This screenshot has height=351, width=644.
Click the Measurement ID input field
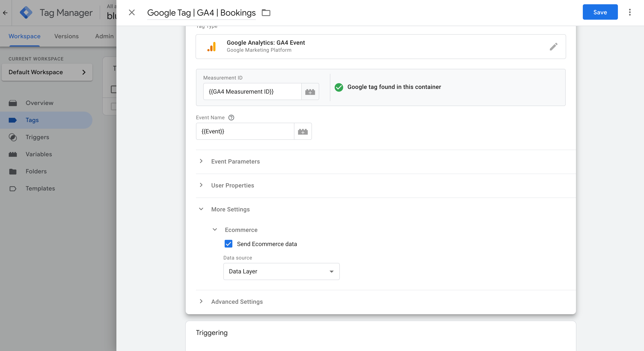[x=252, y=92]
